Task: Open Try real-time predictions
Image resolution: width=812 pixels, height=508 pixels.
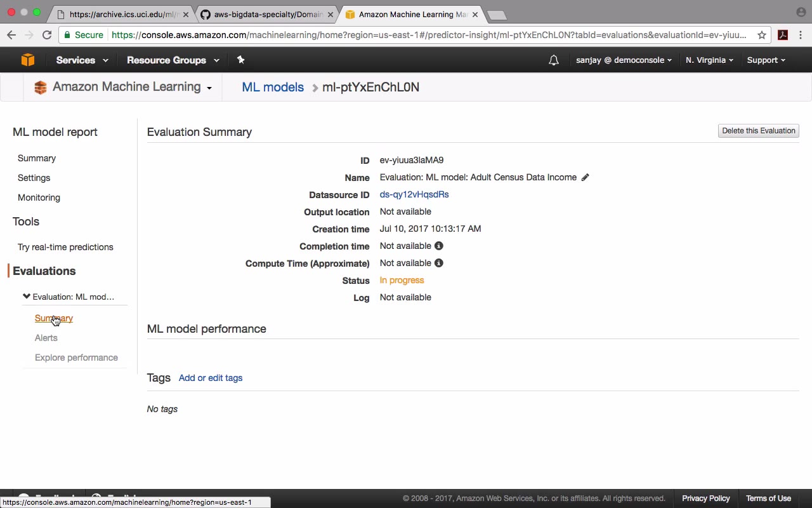Action: [65, 247]
